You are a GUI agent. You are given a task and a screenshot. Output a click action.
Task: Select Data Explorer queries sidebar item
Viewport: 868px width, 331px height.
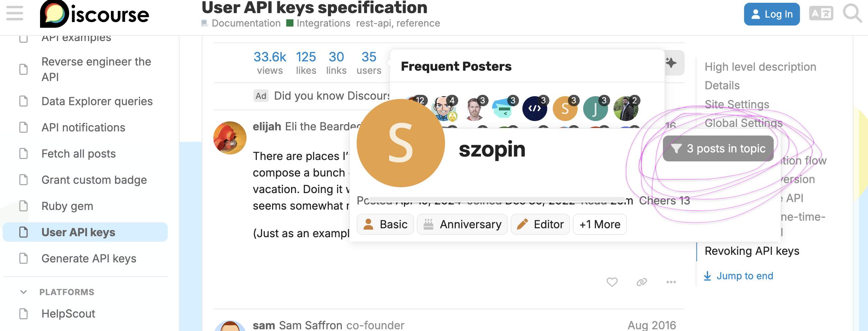coord(97,101)
